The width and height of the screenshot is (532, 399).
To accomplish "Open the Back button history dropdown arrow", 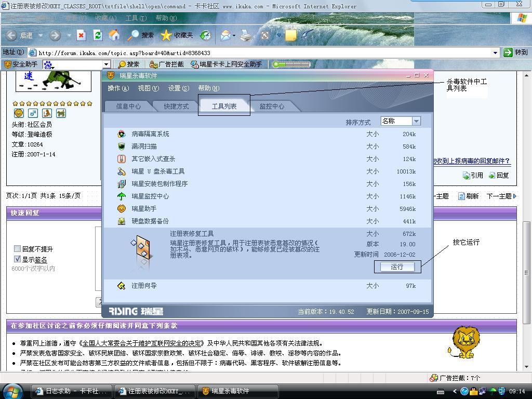I will click(x=41, y=35).
